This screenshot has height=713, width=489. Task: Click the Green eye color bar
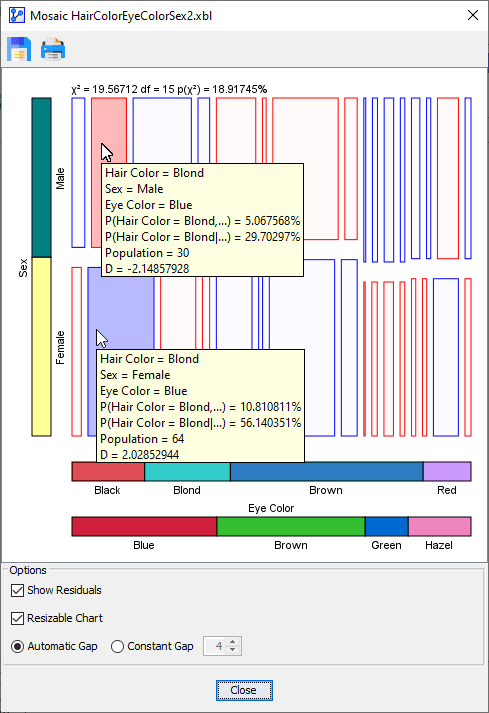pyautogui.click(x=387, y=527)
